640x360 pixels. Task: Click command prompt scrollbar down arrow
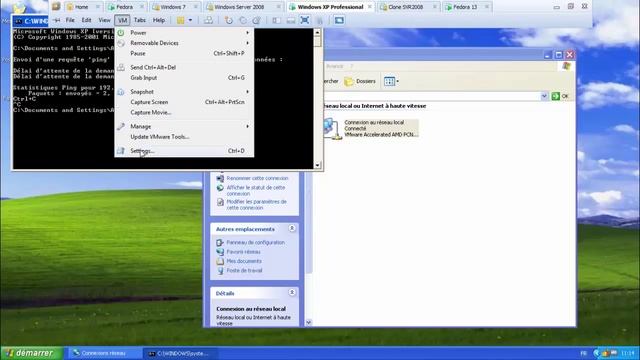pos(318,165)
